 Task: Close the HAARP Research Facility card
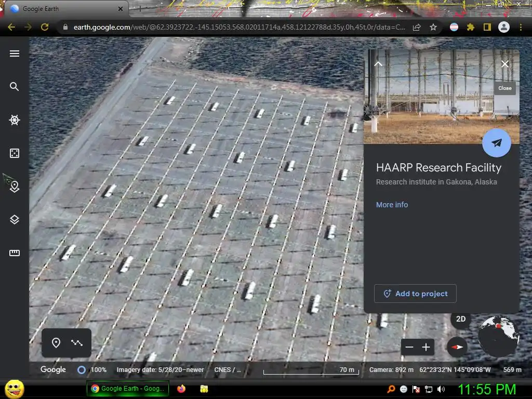[505, 64]
